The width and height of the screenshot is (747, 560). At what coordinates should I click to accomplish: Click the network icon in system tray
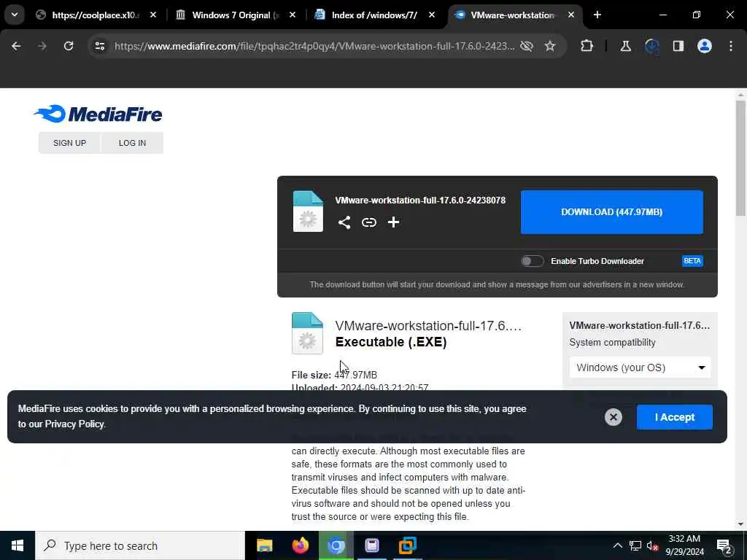[x=635, y=545]
